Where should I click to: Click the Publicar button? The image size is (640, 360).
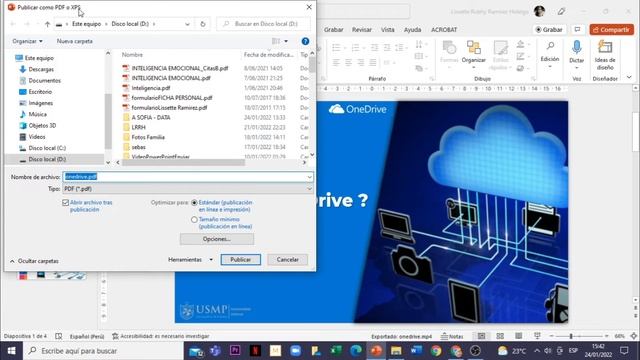(240, 260)
